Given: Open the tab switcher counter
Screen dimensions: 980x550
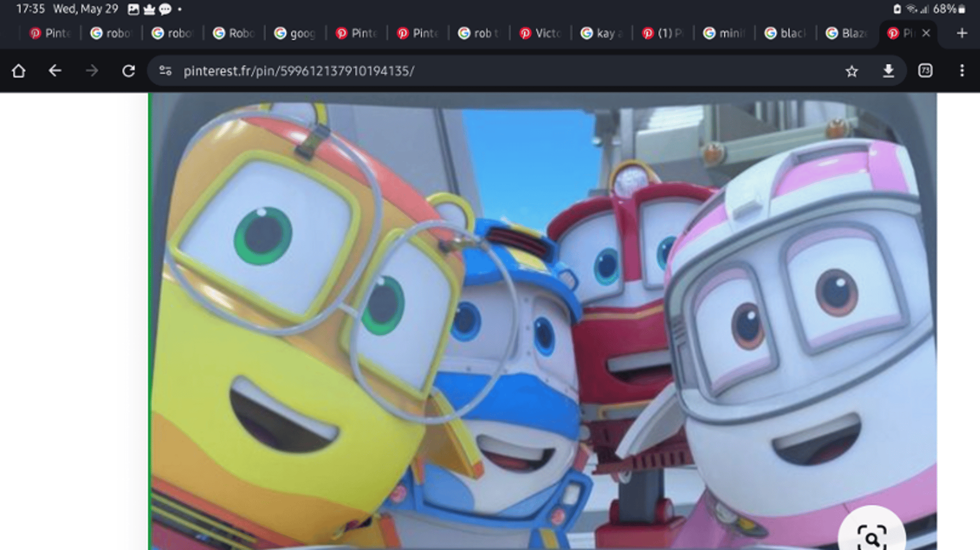Looking at the screenshot, I should click(x=925, y=71).
